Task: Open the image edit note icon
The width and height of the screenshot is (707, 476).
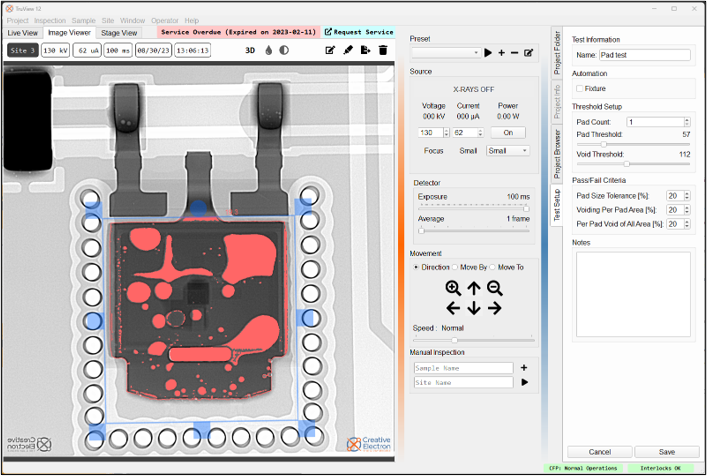Action: tap(330, 50)
